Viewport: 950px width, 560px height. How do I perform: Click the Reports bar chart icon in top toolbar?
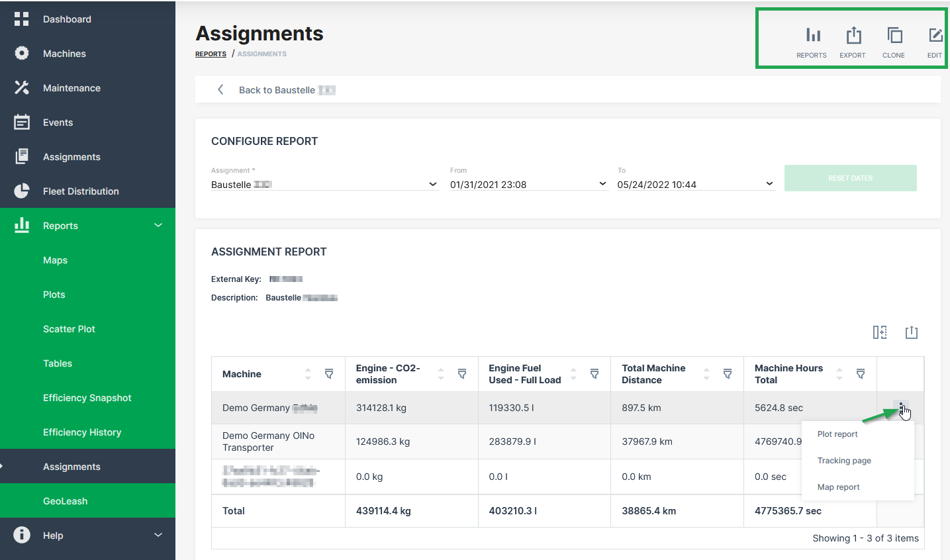click(812, 36)
